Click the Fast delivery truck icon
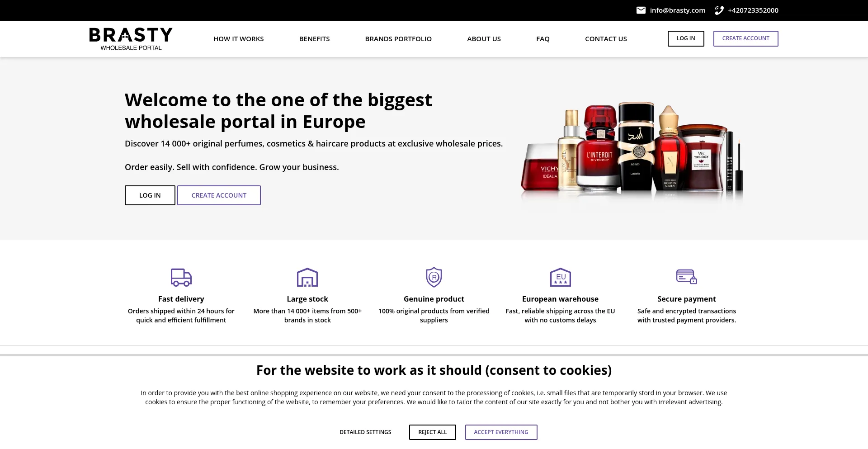 (x=181, y=277)
